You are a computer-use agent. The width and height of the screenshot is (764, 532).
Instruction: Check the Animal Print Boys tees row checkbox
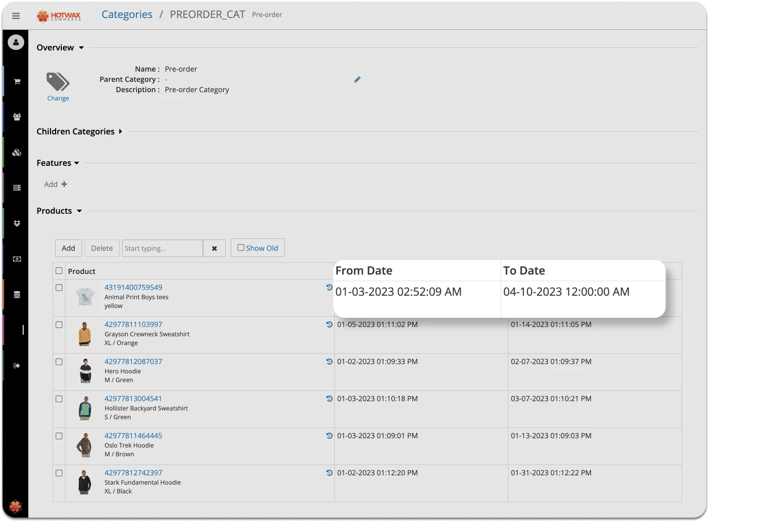[59, 288]
